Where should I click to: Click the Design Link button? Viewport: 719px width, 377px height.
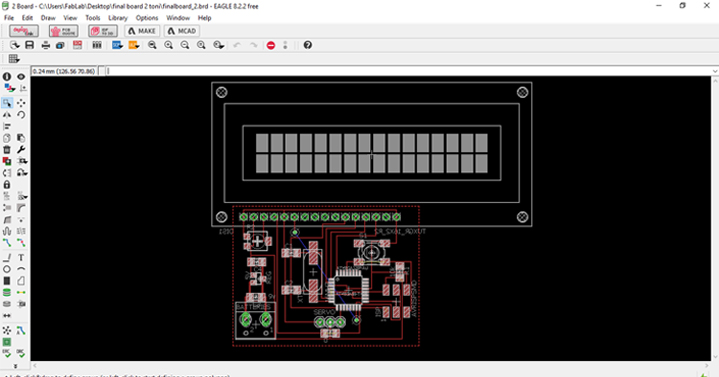(24, 31)
